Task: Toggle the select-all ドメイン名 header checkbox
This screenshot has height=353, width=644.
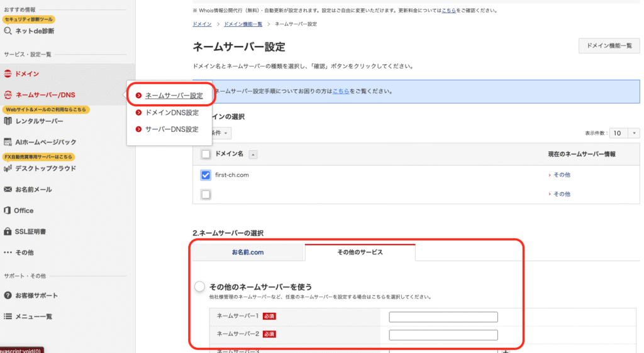Action: [x=206, y=154]
